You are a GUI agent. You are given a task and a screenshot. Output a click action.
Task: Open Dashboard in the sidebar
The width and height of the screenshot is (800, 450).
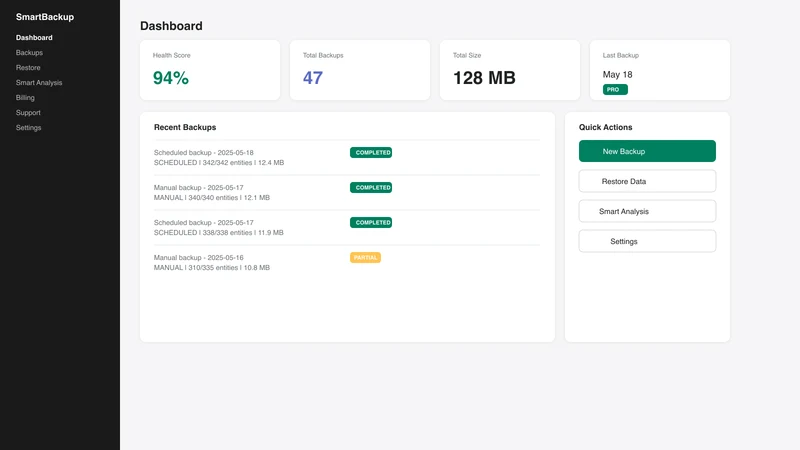point(34,38)
